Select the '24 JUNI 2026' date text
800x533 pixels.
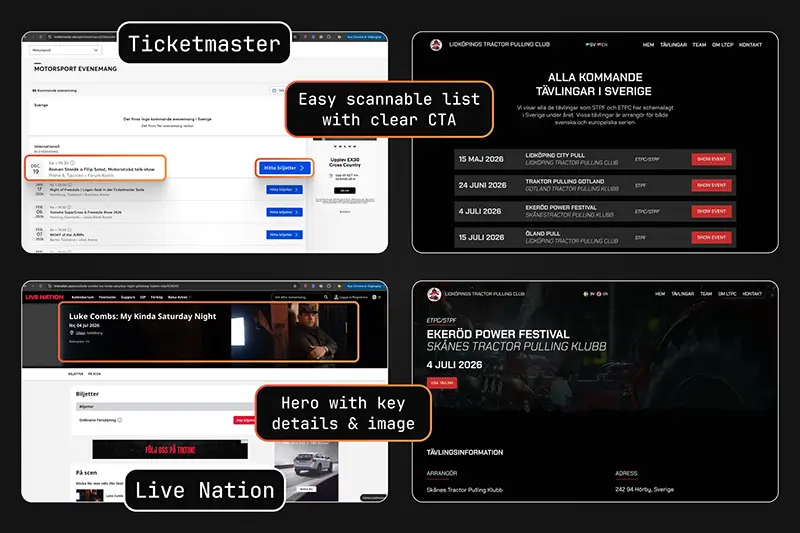483,185
